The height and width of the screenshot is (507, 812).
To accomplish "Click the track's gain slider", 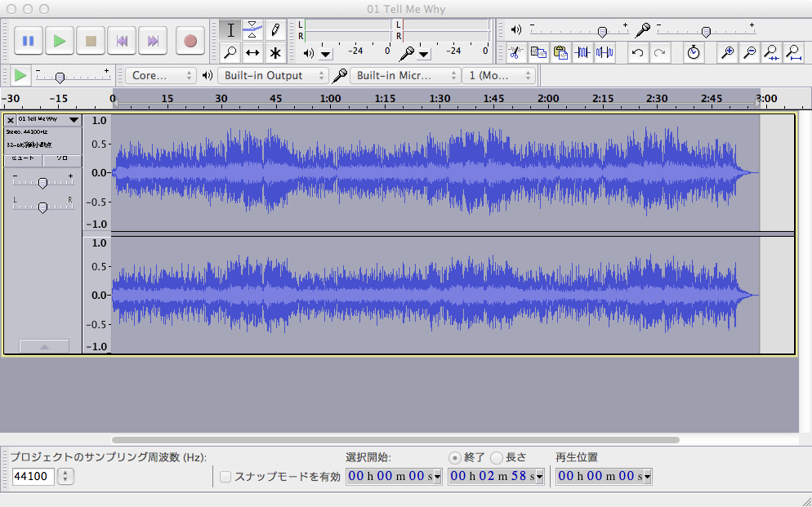I will pos(42,181).
